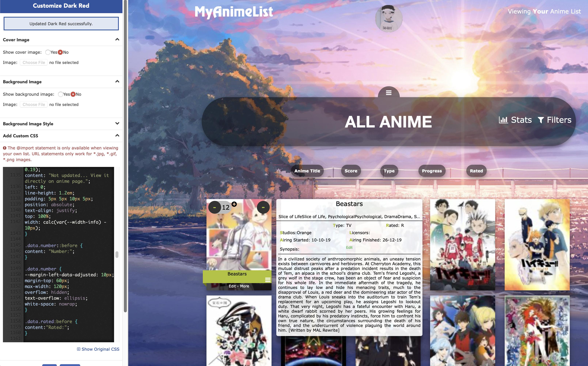Expand the Background Image Style section
This screenshot has width=588, height=366.
(117, 123)
